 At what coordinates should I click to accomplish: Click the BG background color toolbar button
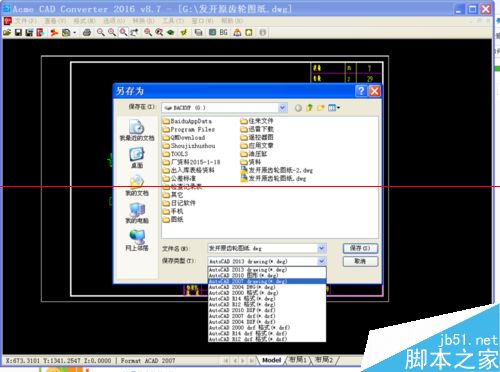(x=224, y=32)
